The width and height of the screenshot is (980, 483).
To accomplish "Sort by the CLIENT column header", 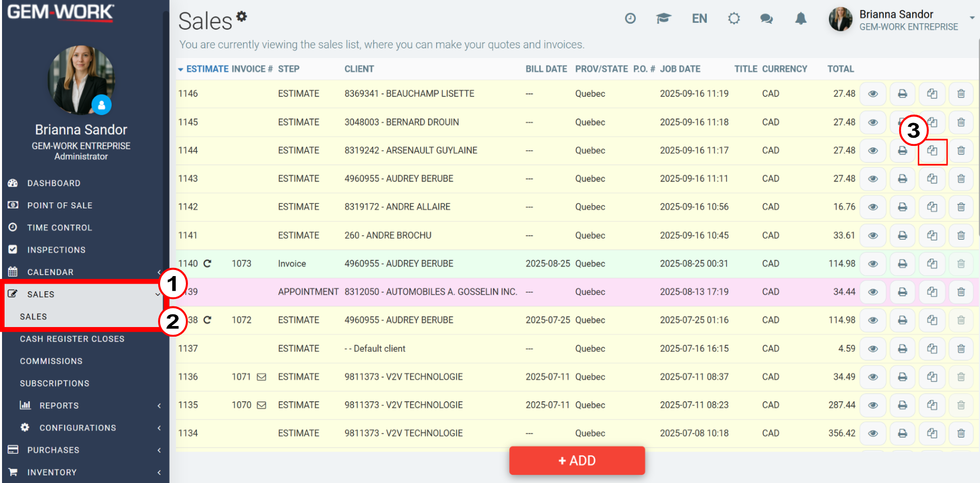I will 359,69.
